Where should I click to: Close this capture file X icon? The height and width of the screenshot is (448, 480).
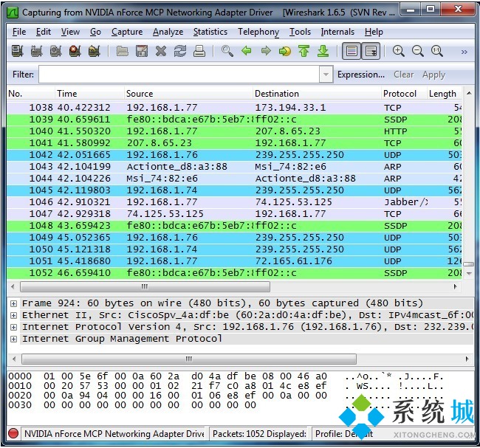pos(161,51)
